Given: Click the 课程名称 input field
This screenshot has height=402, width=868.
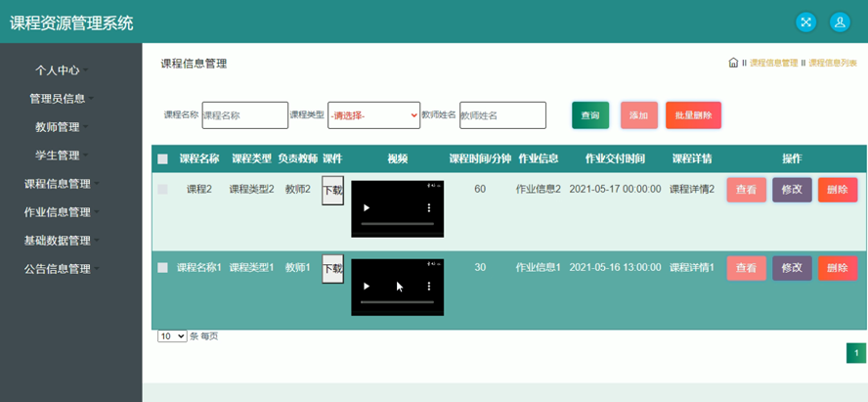Looking at the screenshot, I should pyautogui.click(x=244, y=115).
